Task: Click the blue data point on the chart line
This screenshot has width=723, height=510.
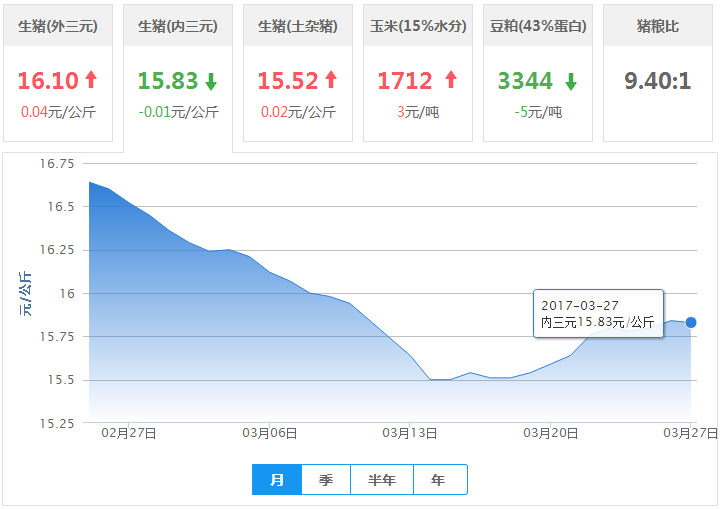Action: click(x=691, y=322)
